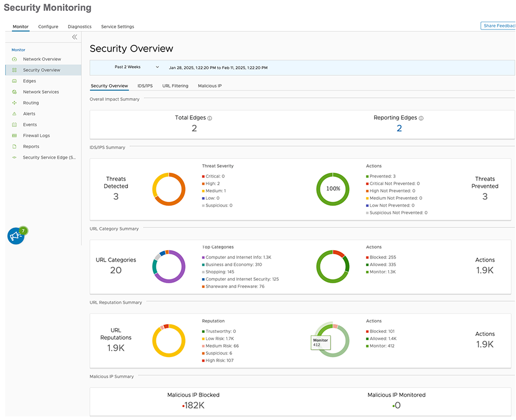Click the Share Feedback button
This screenshot has width=516, height=420.
[x=498, y=26]
